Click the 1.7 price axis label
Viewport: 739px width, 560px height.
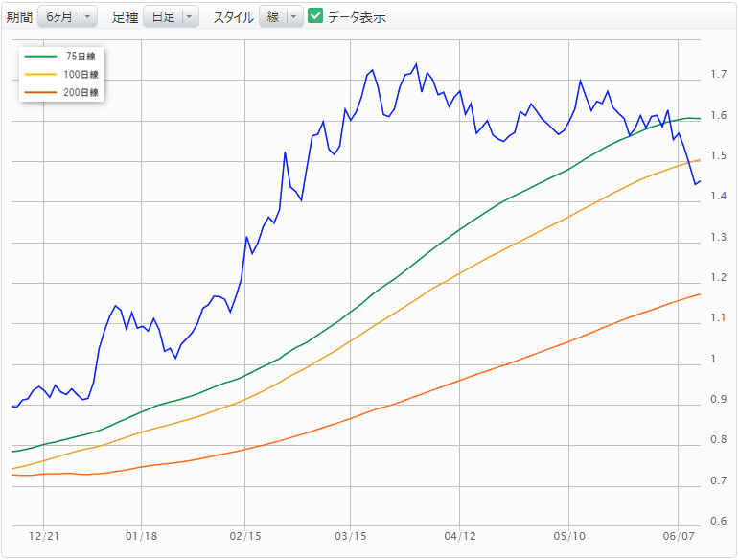pyautogui.click(x=718, y=74)
